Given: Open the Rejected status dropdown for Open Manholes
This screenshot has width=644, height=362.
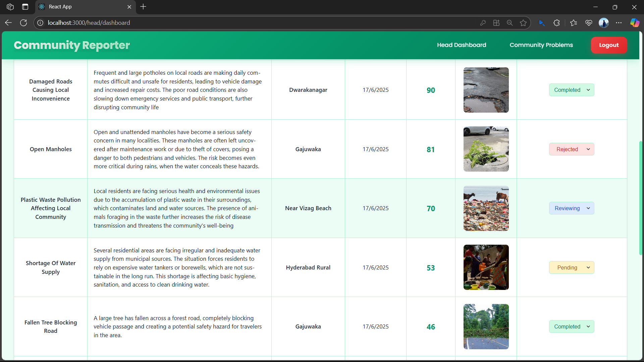Looking at the screenshot, I should click(x=572, y=149).
